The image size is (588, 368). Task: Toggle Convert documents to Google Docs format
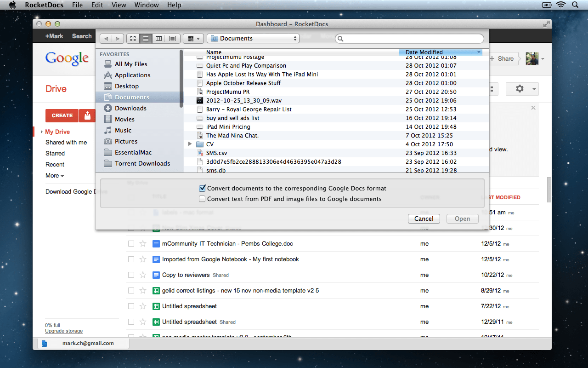click(202, 188)
